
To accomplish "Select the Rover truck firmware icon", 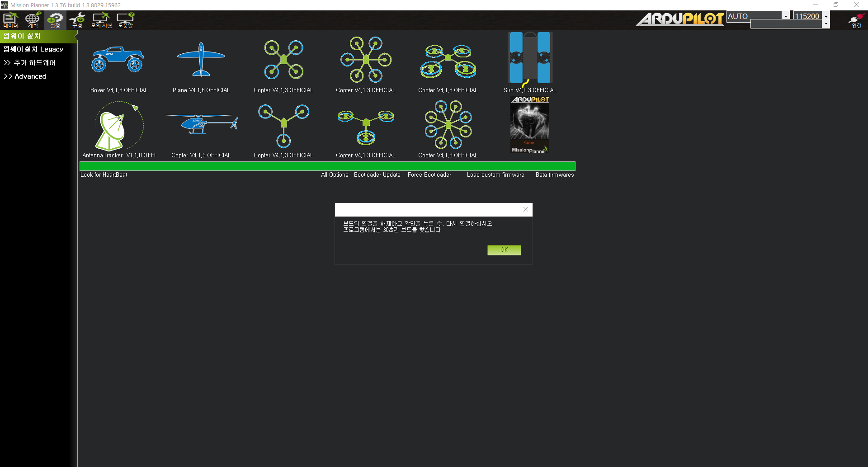I will [118, 59].
